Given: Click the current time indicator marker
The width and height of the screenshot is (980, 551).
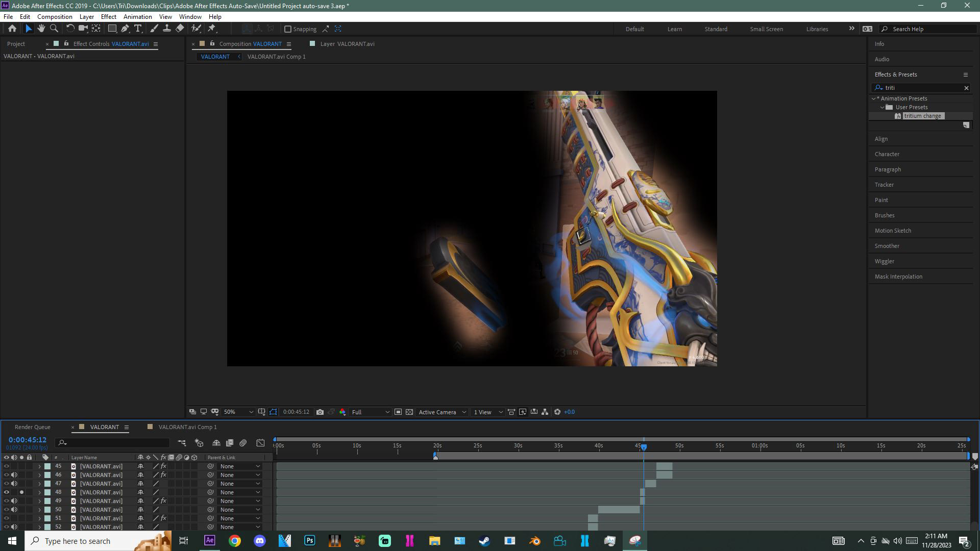Looking at the screenshot, I should coord(644,447).
